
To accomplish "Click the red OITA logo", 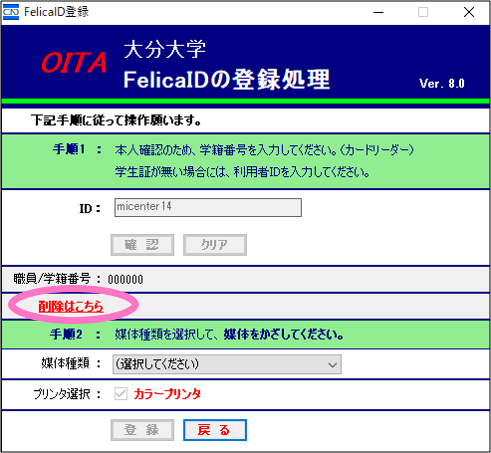I will coord(74,63).
